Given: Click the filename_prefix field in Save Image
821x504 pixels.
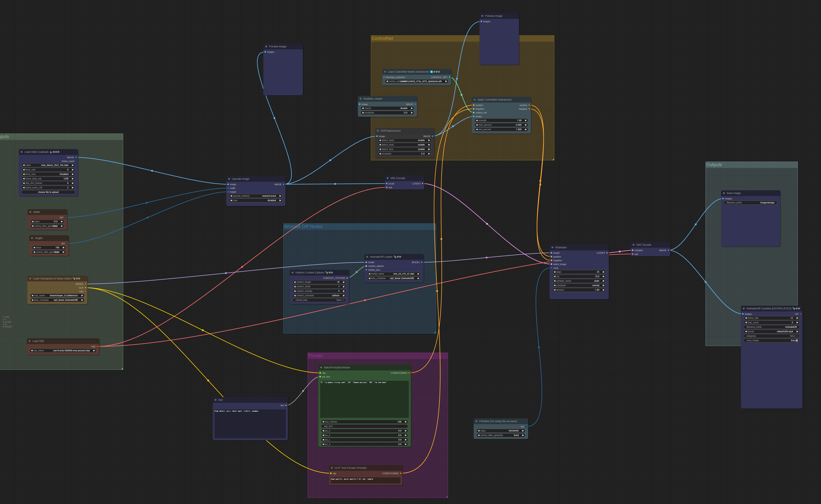Looking at the screenshot, I should point(751,203).
